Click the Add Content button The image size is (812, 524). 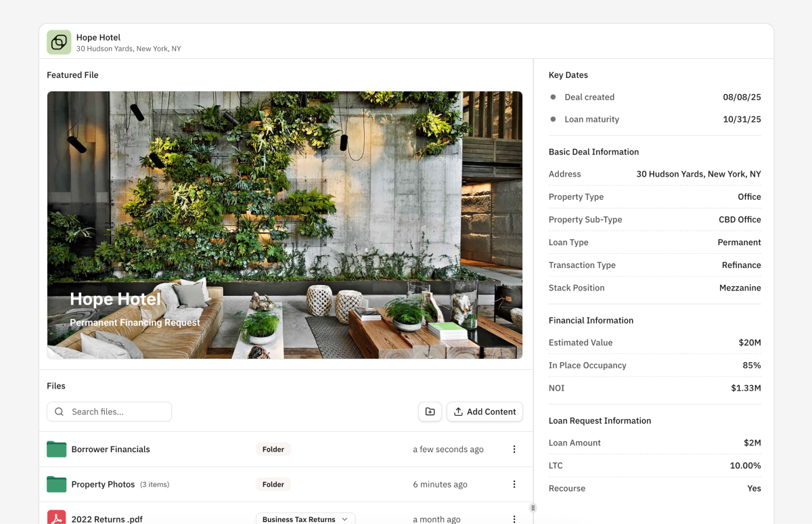[484, 411]
